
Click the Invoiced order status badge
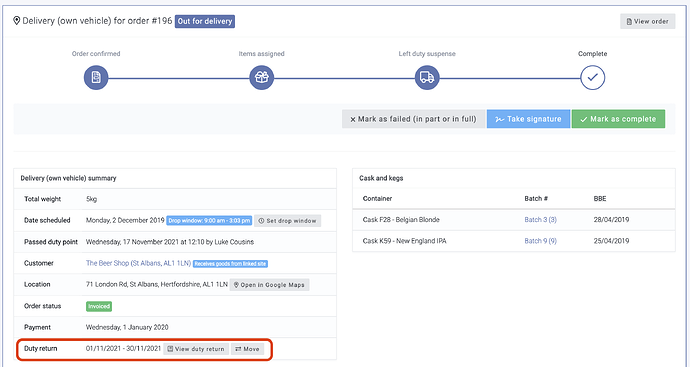99,306
